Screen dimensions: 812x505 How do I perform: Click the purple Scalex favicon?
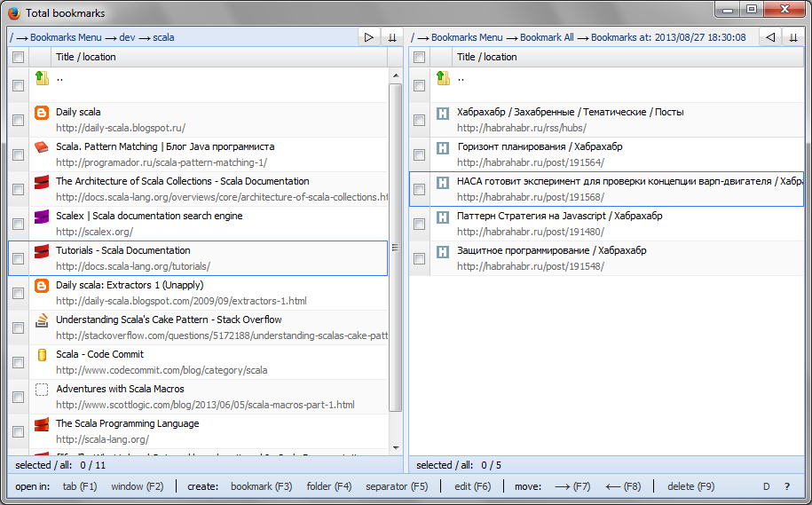pos(42,217)
